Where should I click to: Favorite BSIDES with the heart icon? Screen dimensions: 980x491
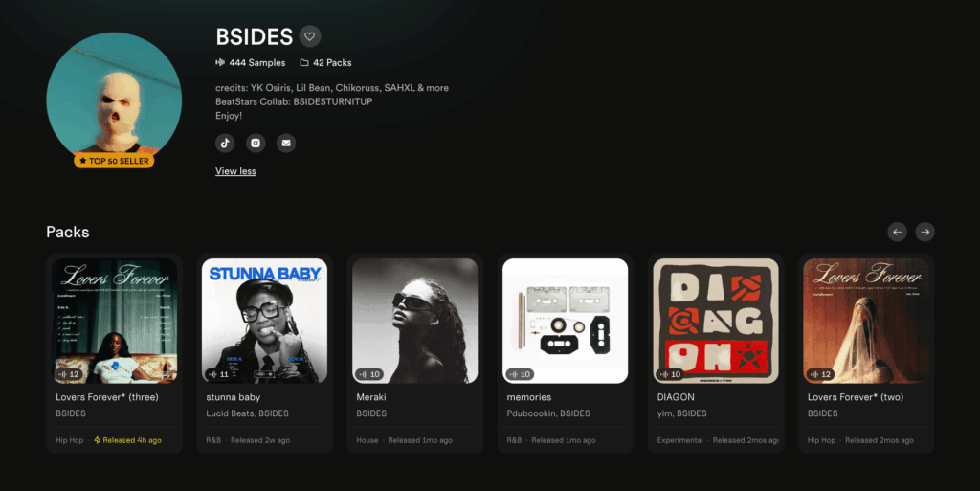309,36
